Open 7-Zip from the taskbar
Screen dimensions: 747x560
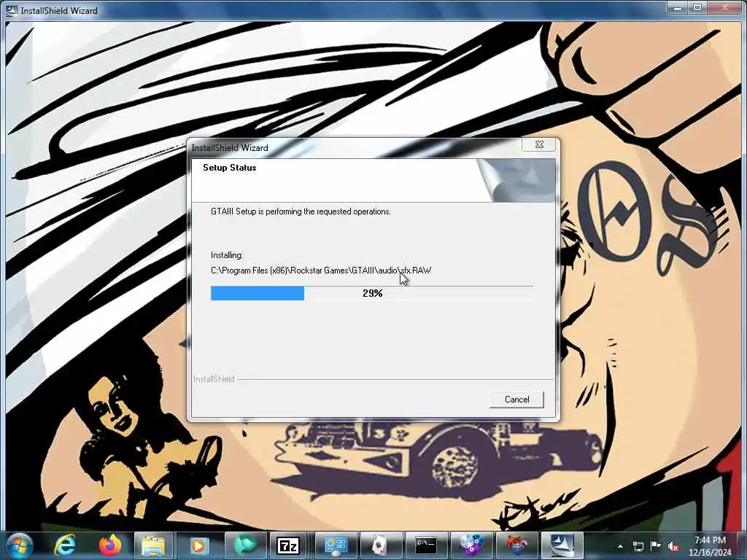tap(287, 545)
